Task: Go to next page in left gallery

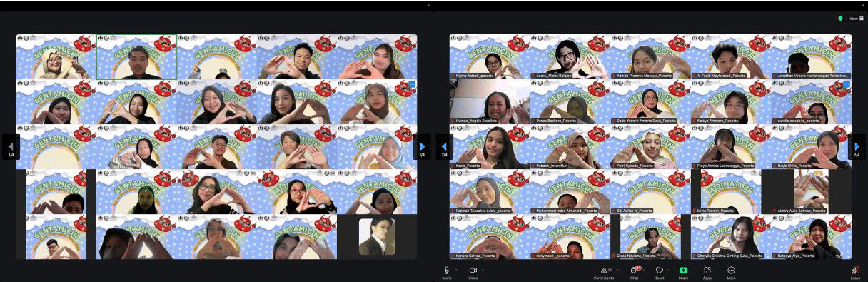Action: coord(422,147)
